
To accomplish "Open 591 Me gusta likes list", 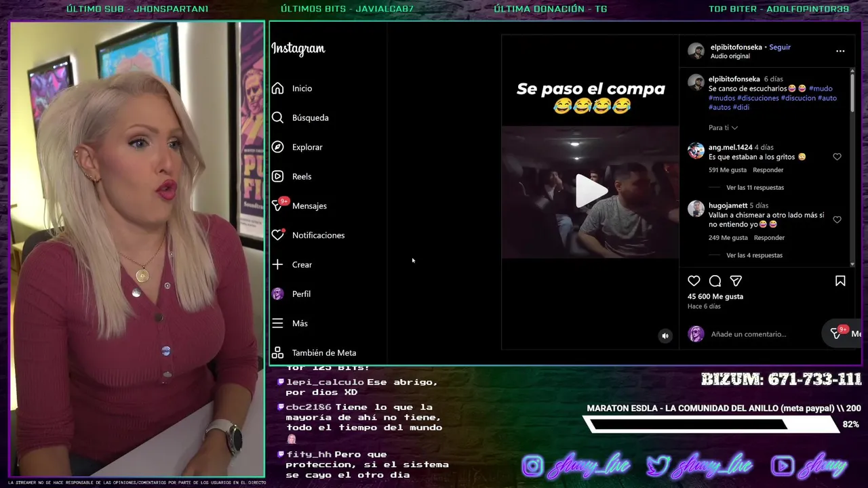I will coord(728,170).
